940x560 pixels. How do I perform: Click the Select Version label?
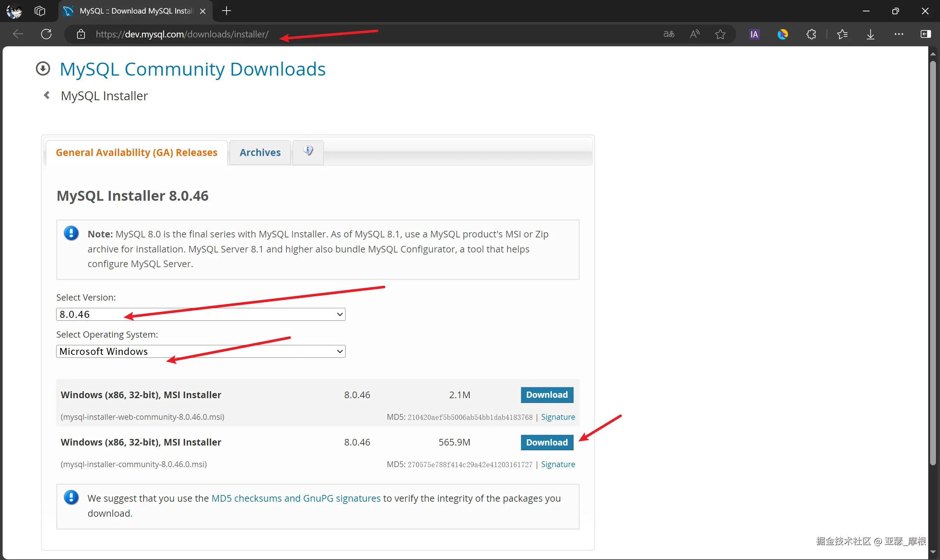[86, 297]
